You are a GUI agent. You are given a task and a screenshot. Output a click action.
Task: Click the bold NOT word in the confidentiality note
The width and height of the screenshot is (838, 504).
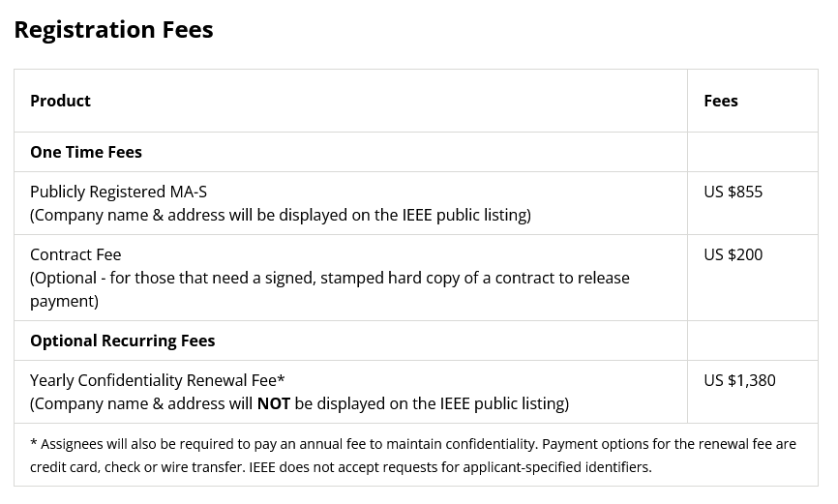pyautogui.click(x=274, y=403)
